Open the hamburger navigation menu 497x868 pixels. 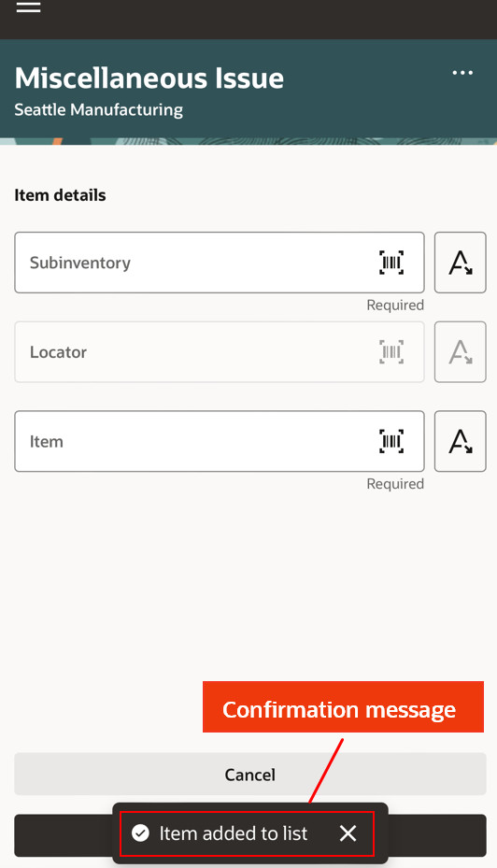[28, 7]
